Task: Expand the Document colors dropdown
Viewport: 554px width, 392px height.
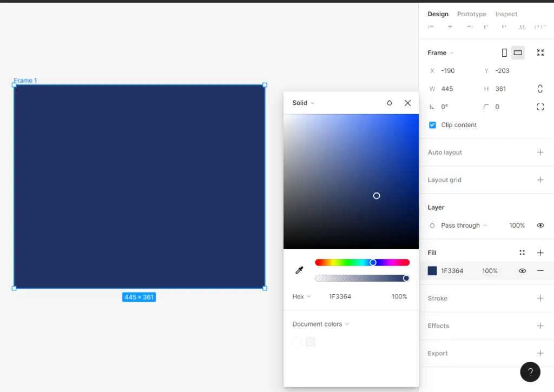Action: (320, 324)
